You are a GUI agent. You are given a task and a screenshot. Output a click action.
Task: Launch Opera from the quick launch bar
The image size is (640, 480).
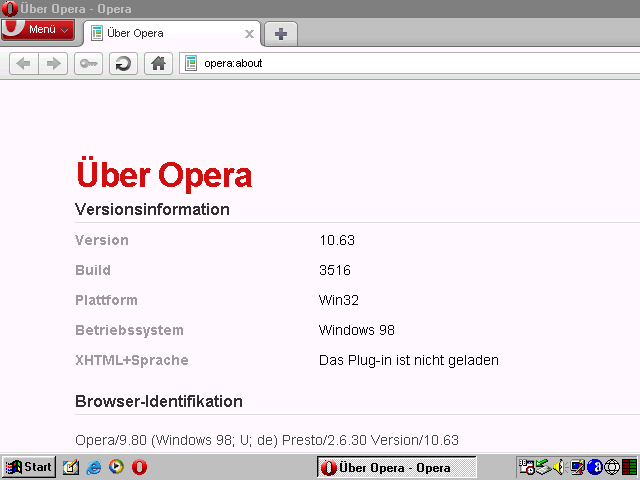click(140, 467)
